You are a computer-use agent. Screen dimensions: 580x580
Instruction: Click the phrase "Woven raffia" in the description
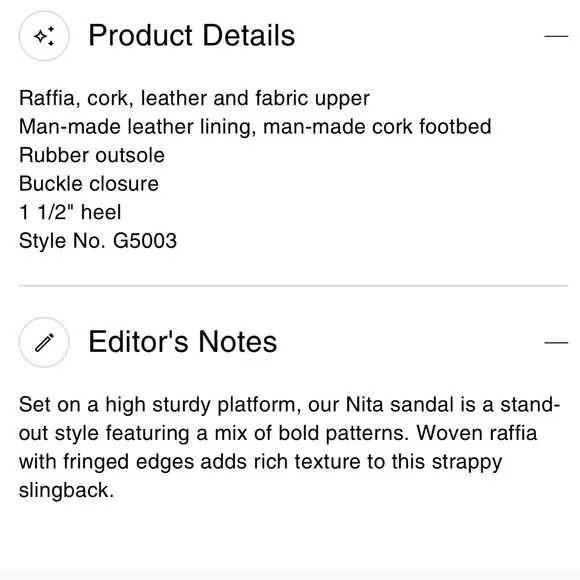coord(477,433)
